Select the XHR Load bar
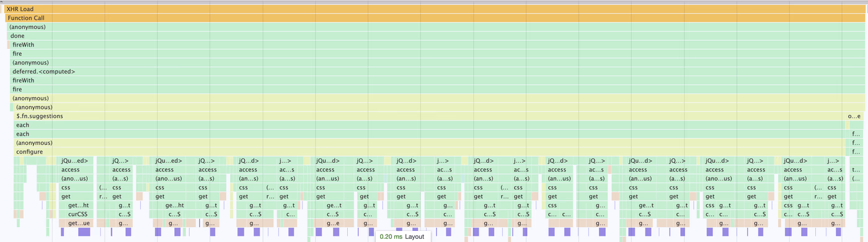 pyautogui.click(x=434, y=9)
